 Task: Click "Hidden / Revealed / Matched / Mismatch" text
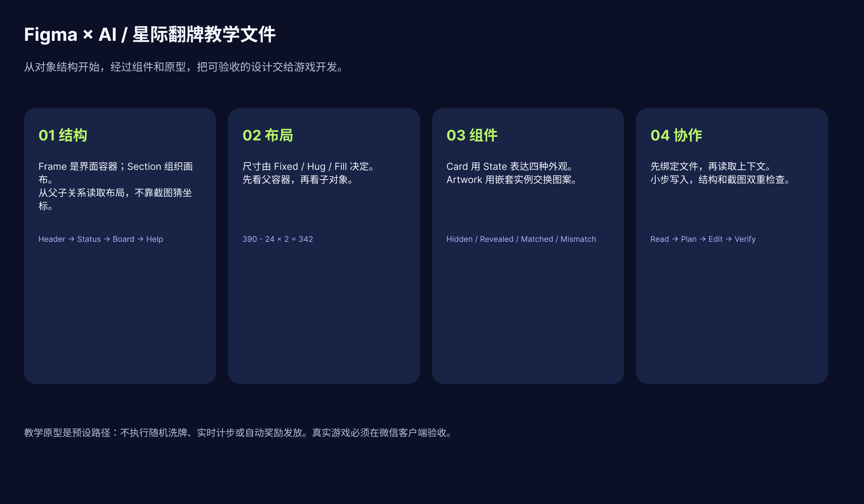click(521, 239)
